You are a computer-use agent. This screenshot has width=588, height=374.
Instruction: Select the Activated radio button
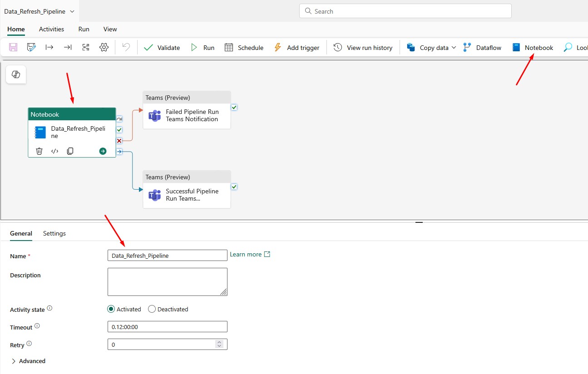coord(111,309)
